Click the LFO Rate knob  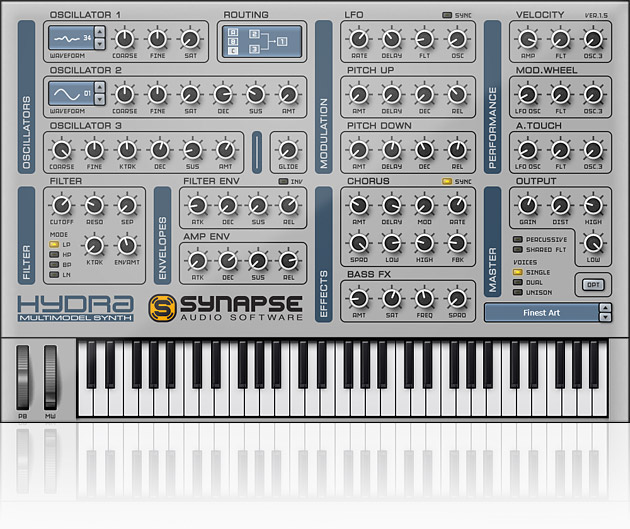click(359, 39)
